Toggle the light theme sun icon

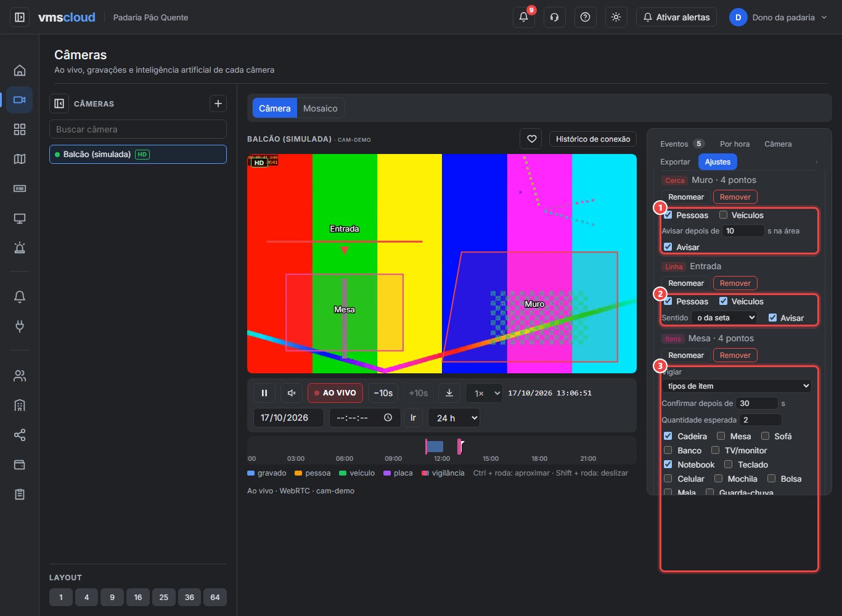pyautogui.click(x=616, y=17)
